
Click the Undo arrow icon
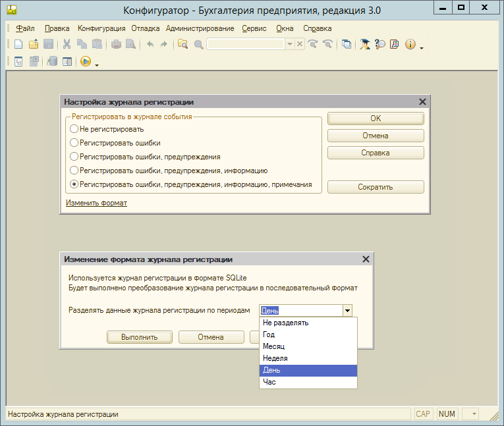pos(150,44)
